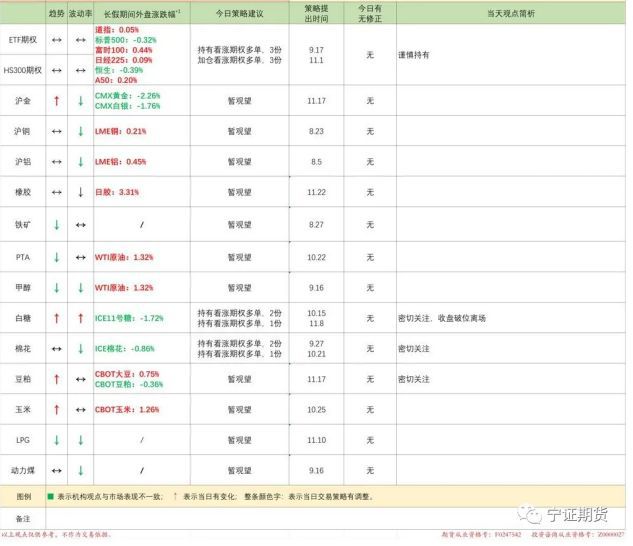The width and height of the screenshot is (633, 546).
Task: Select the LME铝: 0.45% value
Action: tap(121, 162)
